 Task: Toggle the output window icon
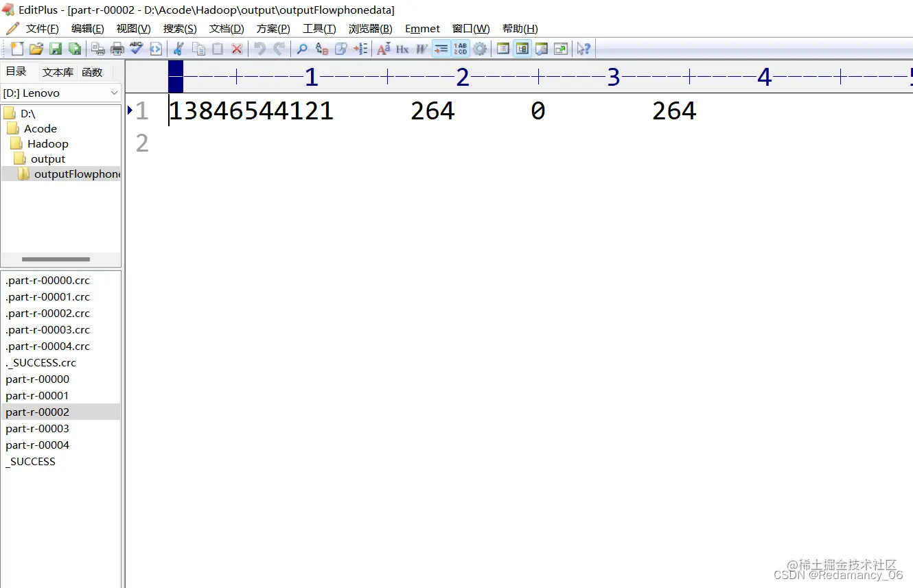(542, 49)
